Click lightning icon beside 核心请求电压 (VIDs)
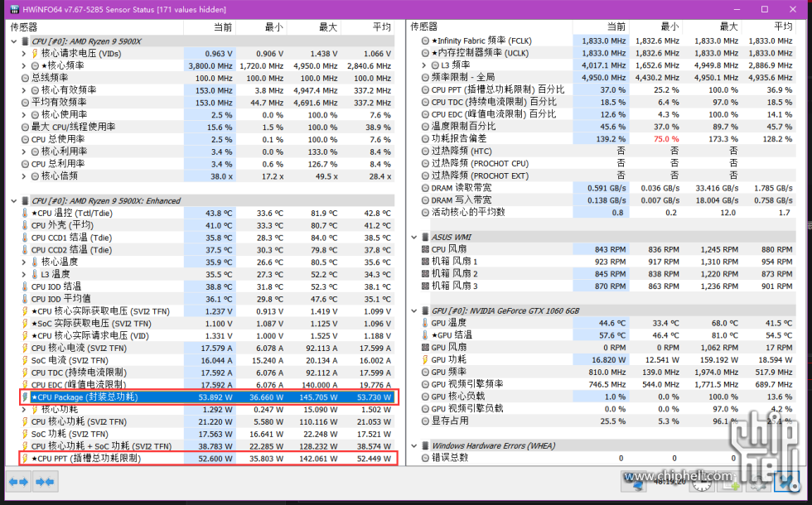 (x=35, y=53)
